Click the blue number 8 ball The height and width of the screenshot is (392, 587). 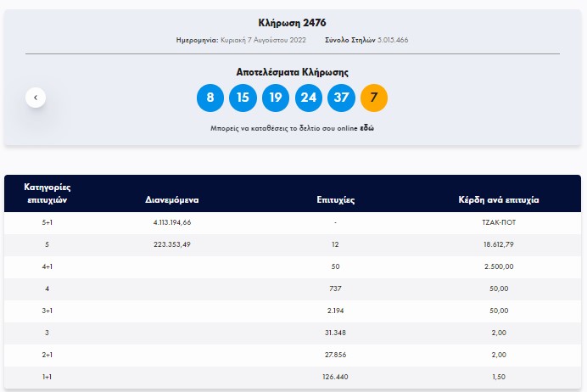(210, 98)
